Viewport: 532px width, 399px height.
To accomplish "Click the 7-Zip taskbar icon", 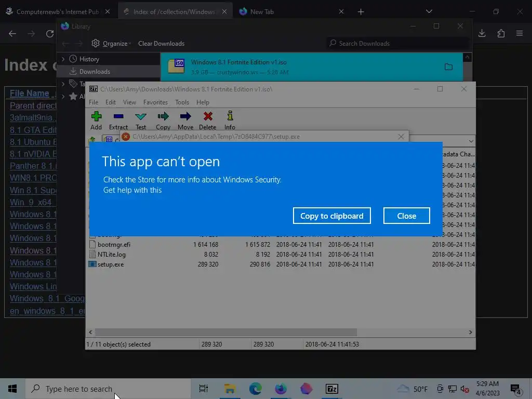I will [331, 389].
